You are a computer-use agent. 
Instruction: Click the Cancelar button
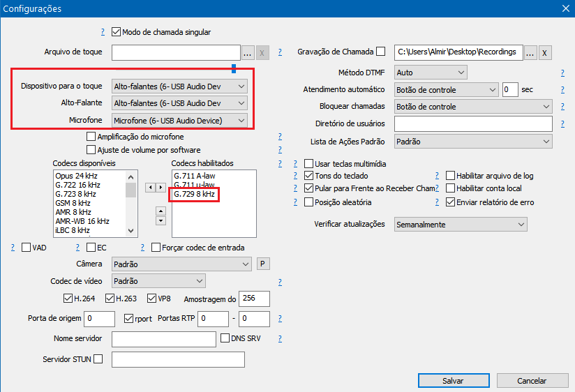(531, 381)
